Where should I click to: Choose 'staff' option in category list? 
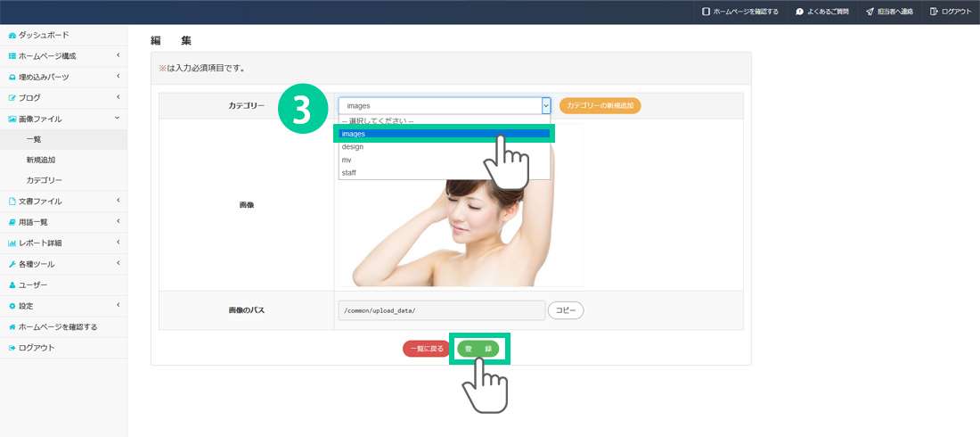point(349,173)
